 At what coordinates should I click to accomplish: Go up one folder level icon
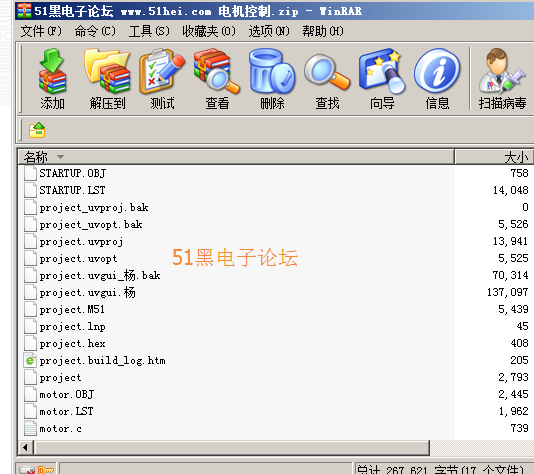pos(37,130)
